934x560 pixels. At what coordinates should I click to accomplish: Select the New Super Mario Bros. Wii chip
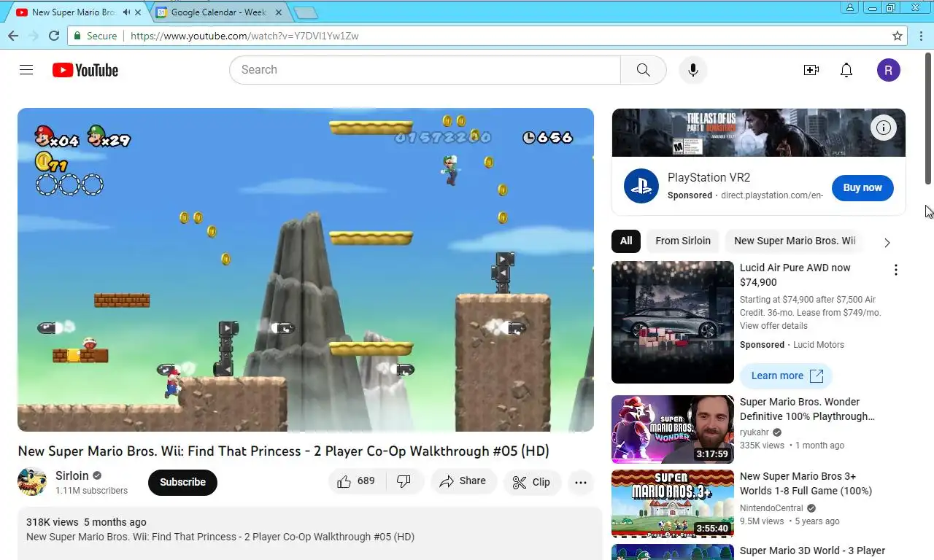tap(795, 241)
